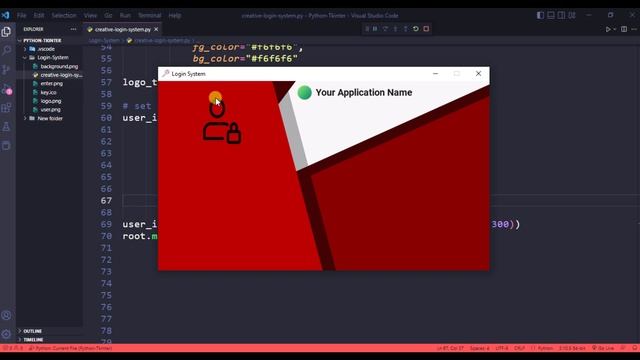640x360 pixels.
Task: Stop the debugging session
Action: point(426,29)
